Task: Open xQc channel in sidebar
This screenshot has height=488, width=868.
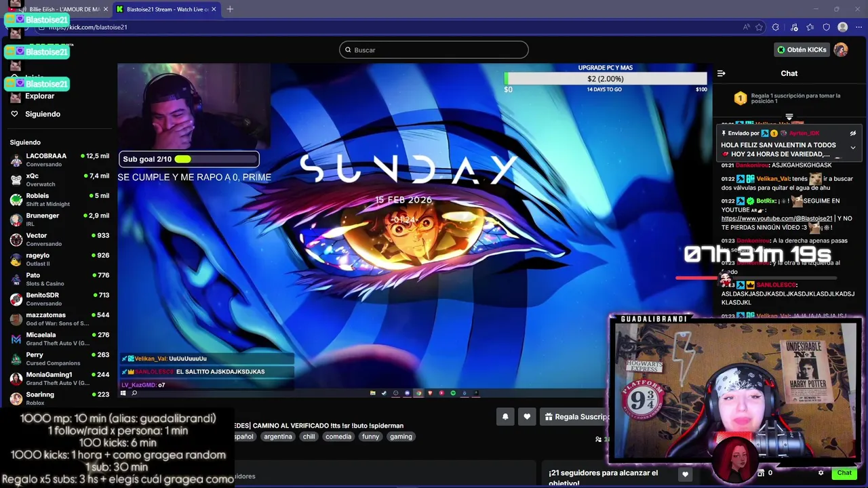Action: click(60, 180)
